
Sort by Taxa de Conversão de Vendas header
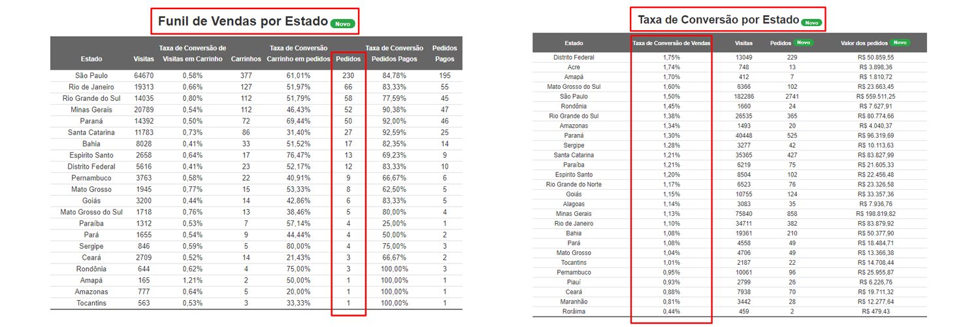coord(672,43)
